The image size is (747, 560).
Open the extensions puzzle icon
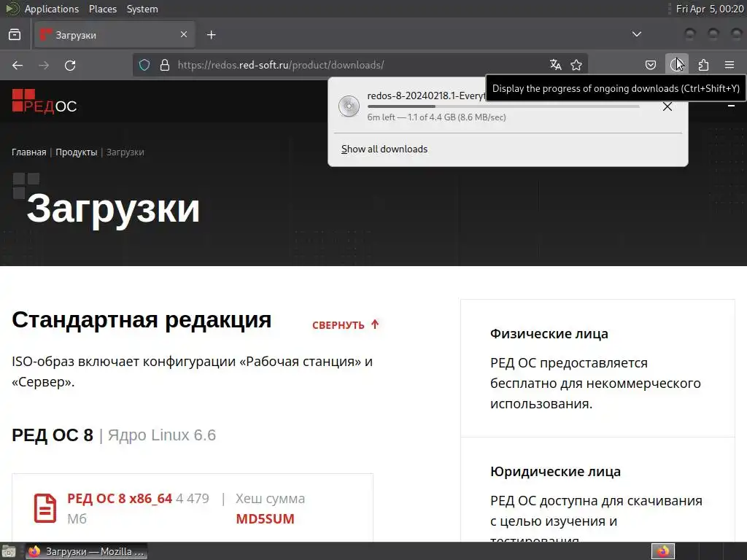(703, 65)
